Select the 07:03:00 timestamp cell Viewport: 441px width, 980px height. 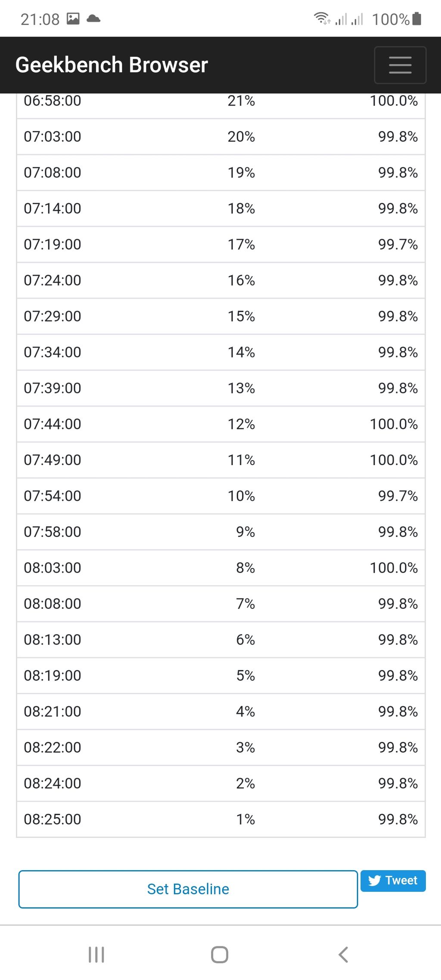(x=53, y=137)
